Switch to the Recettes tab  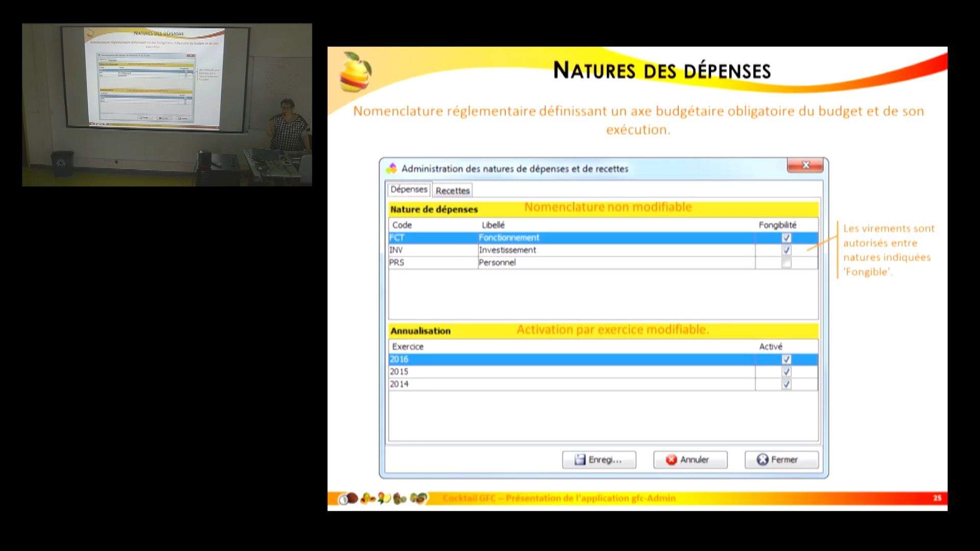[452, 190]
